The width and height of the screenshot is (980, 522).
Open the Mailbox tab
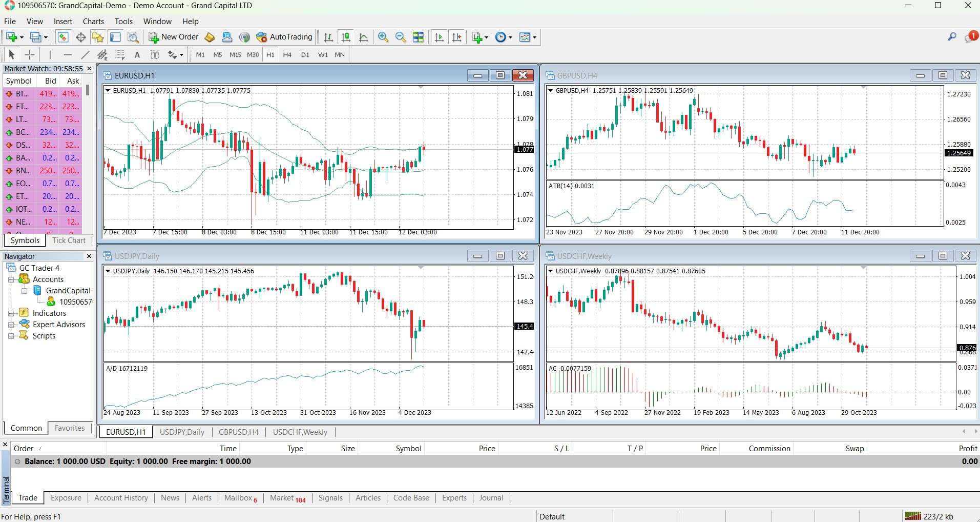tap(240, 498)
